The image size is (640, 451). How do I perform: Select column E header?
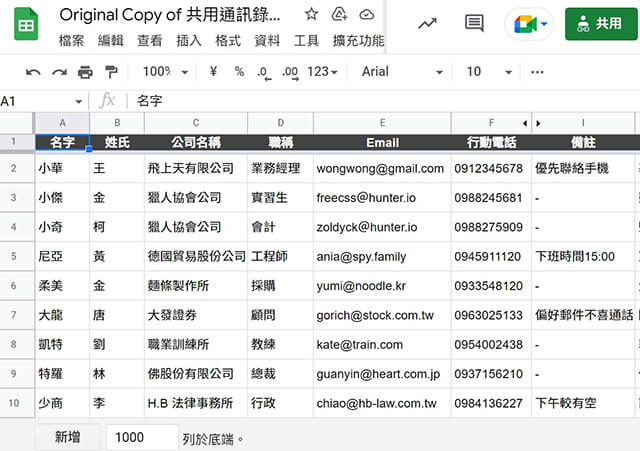pyautogui.click(x=382, y=123)
